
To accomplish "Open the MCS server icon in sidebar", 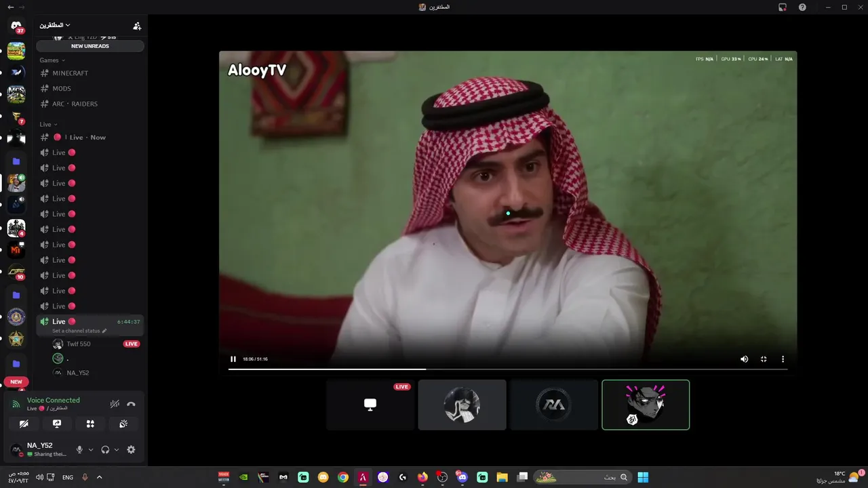I will coord(16,94).
